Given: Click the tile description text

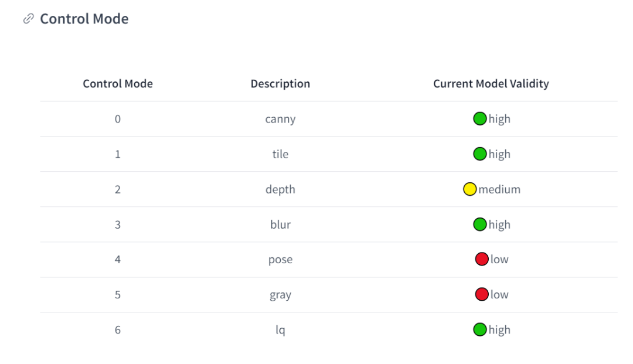Looking at the screenshot, I should tap(280, 154).
